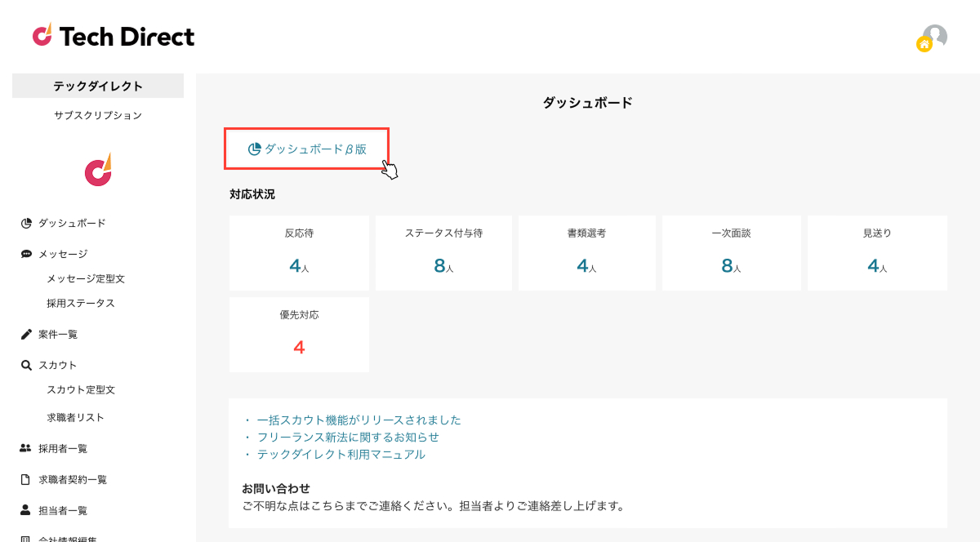Open the user profile avatar icon
The height and width of the screenshot is (542, 980).
coord(933,37)
